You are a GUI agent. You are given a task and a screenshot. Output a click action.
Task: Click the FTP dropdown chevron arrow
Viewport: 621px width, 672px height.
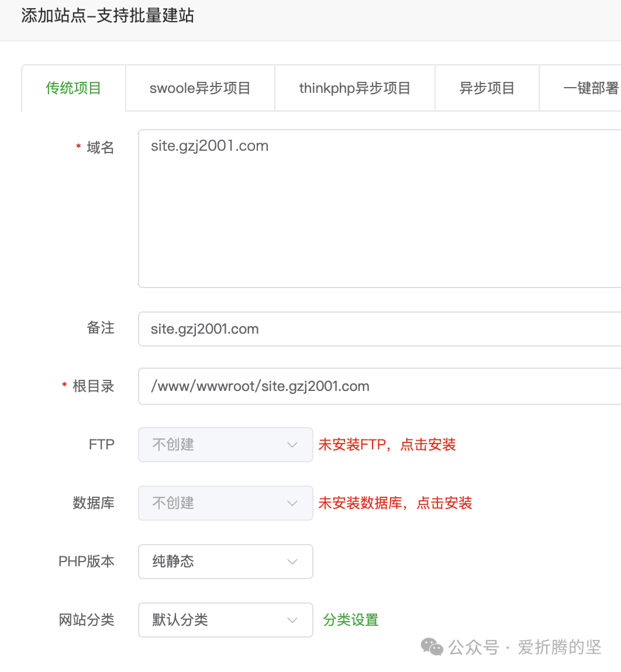tap(292, 445)
